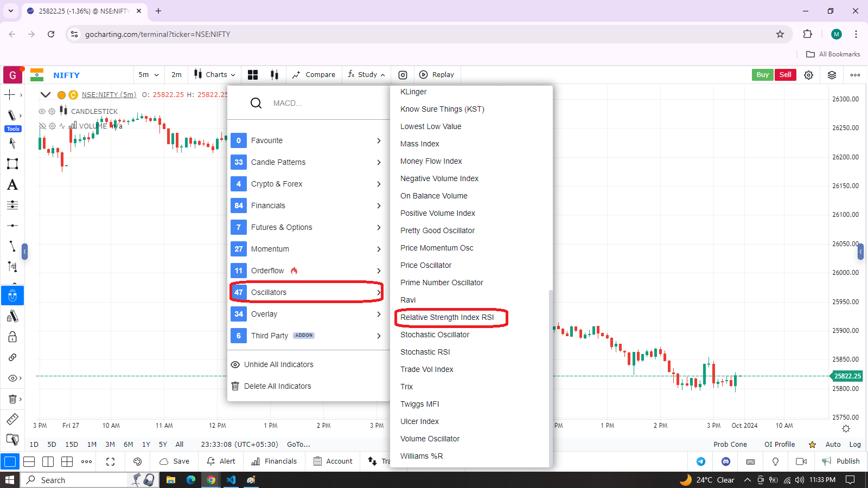Open the chart layout grid icon
Viewport: 868px width, 488px height.
pyautogui.click(x=253, y=75)
